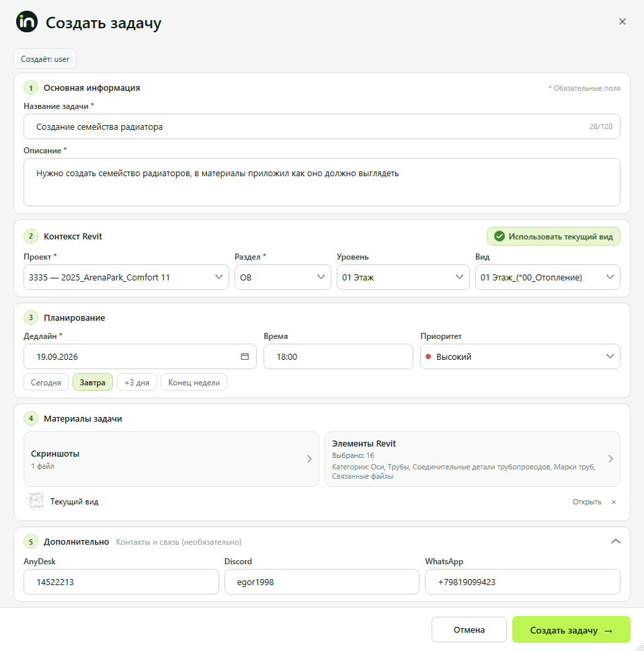Pick the Конец недели deadline preset
644x651 pixels.
tap(194, 383)
